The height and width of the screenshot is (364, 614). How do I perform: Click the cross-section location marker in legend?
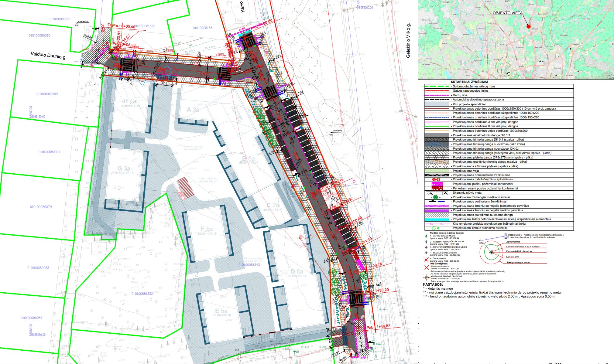pyautogui.click(x=437, y=193)
